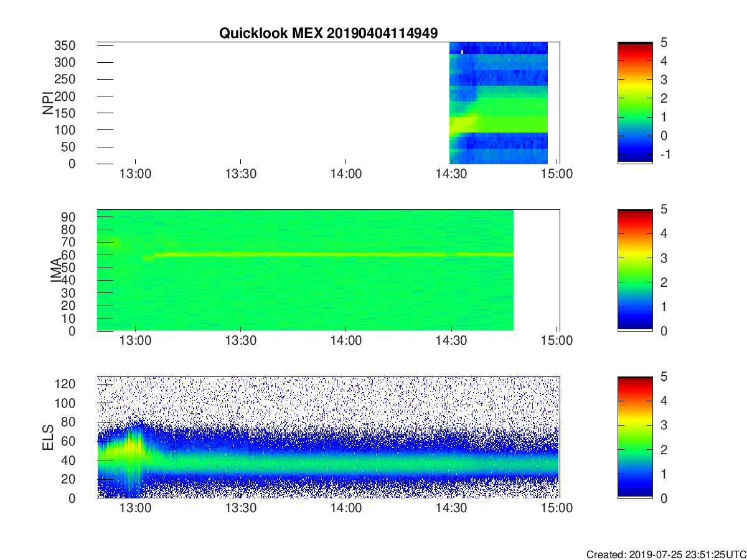Screen dimensions: 747x560
Task: Click the 14:00 time label under ELS panel
Action: [346, 508]
